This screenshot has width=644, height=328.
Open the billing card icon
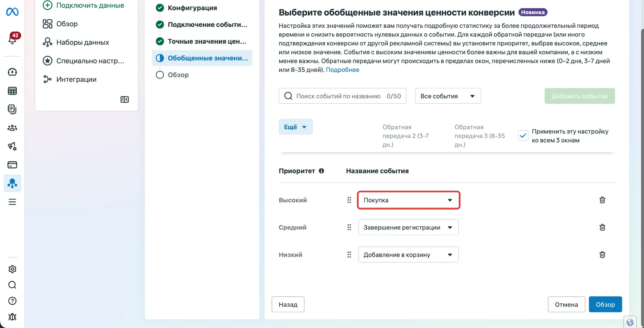coord(12,165)
